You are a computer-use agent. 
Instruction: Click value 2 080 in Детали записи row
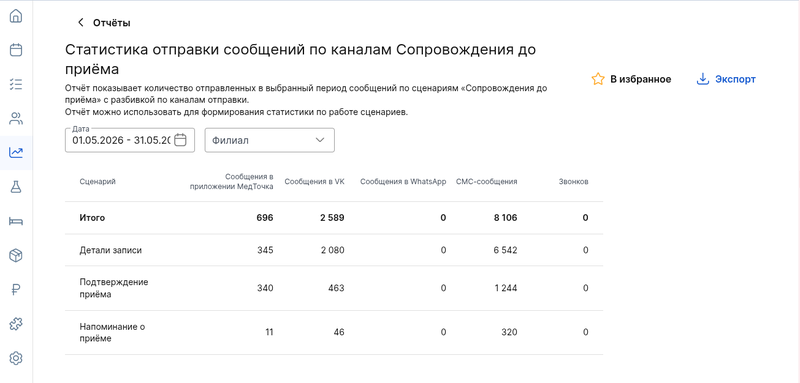click(x=332, y=250)
